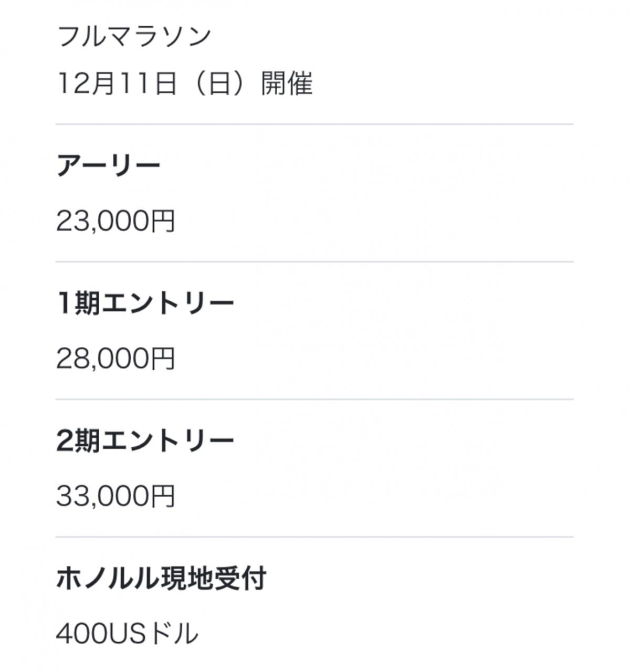This screenshot has width=629, height=672.
Task: Click the 400USドル price
Action: click(128, 634)
